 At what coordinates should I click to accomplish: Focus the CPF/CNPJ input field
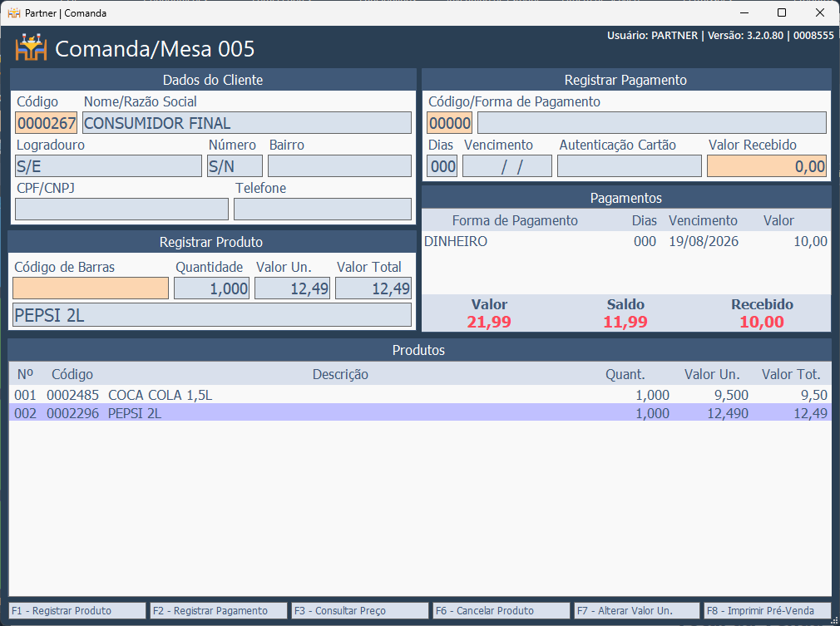pyautogui.click(x=121, y=209)
